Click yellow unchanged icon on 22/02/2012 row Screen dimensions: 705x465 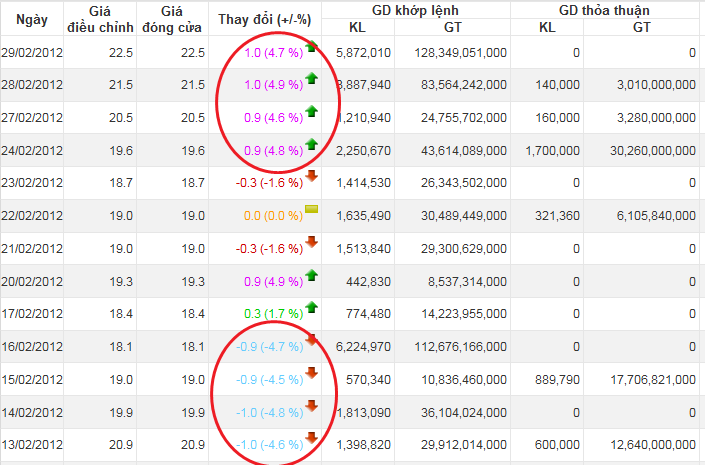tap(312, 209)
